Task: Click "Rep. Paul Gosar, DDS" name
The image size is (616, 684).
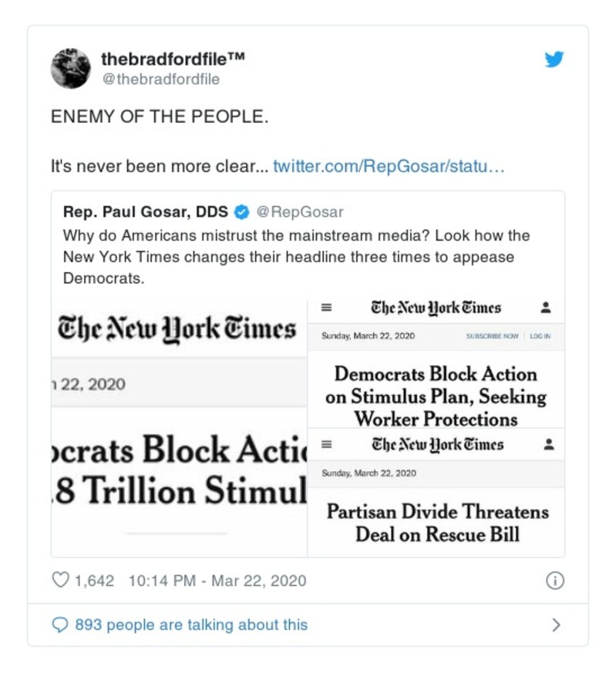Action: pyautogui.click(x=146, y=212)
